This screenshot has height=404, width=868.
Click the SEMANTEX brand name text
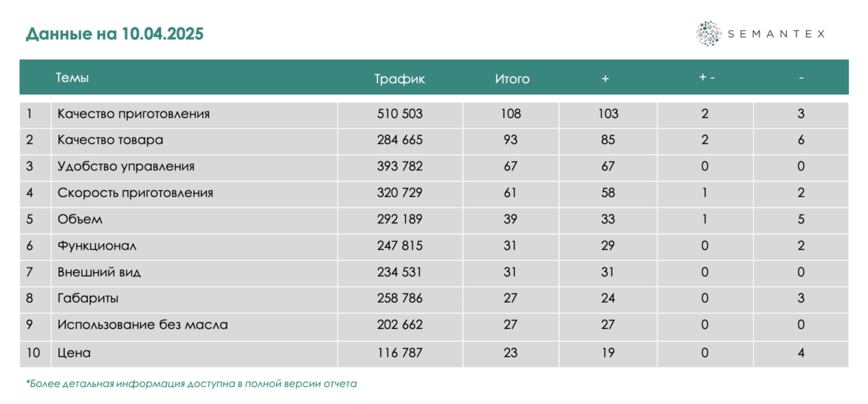[776, 34]
